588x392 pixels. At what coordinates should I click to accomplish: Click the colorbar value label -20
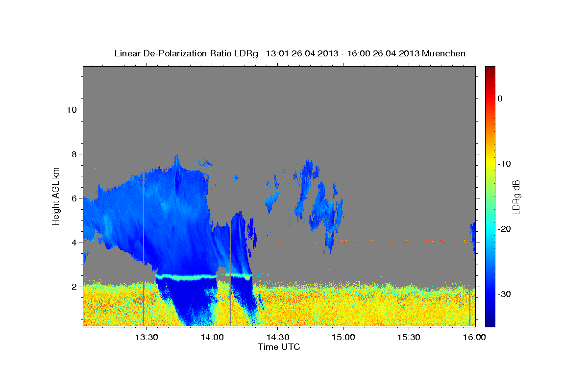pos(505,229)
